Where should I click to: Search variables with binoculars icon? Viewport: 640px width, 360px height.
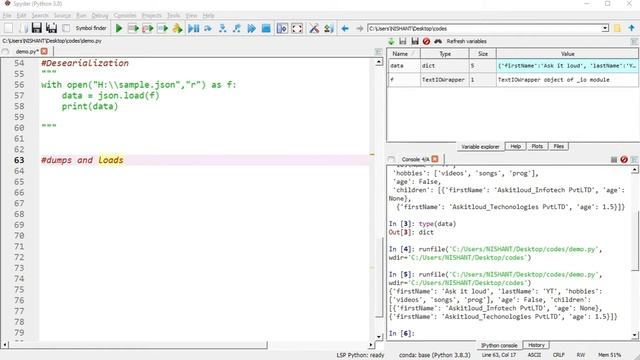click(438, 41)
